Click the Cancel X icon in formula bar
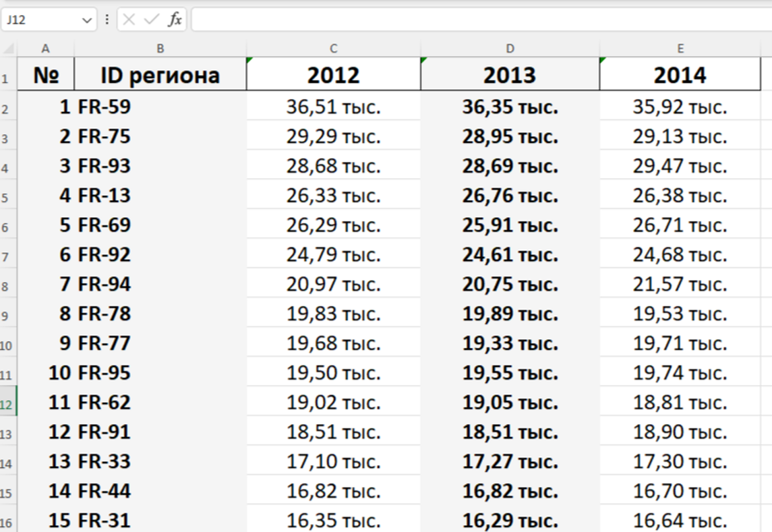The width and height of the screenshot is (772, 532). (x=129, y=20)
